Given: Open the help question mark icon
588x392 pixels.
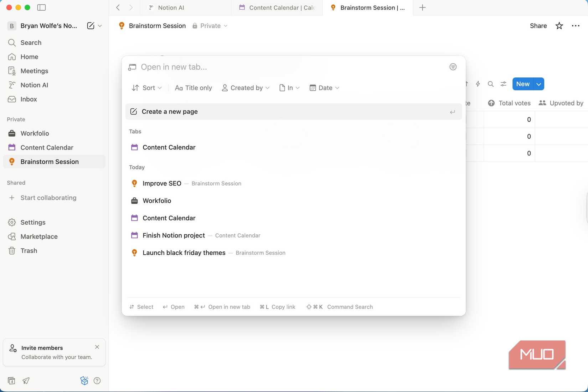Looking at the screenshot, I should (x=97, y=381).
